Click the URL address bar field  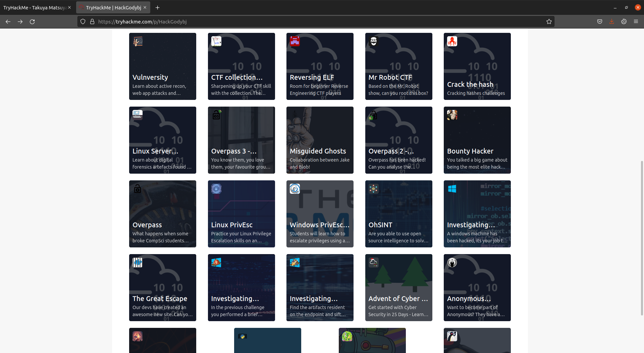tap(302, 22)
